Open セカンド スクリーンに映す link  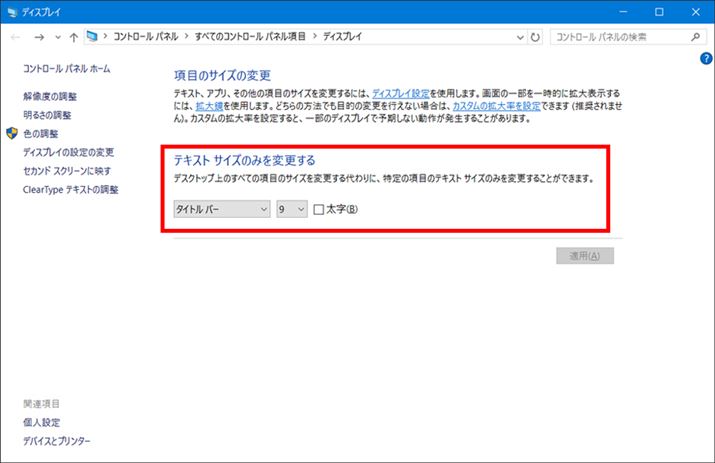click(x=67, y=171)
